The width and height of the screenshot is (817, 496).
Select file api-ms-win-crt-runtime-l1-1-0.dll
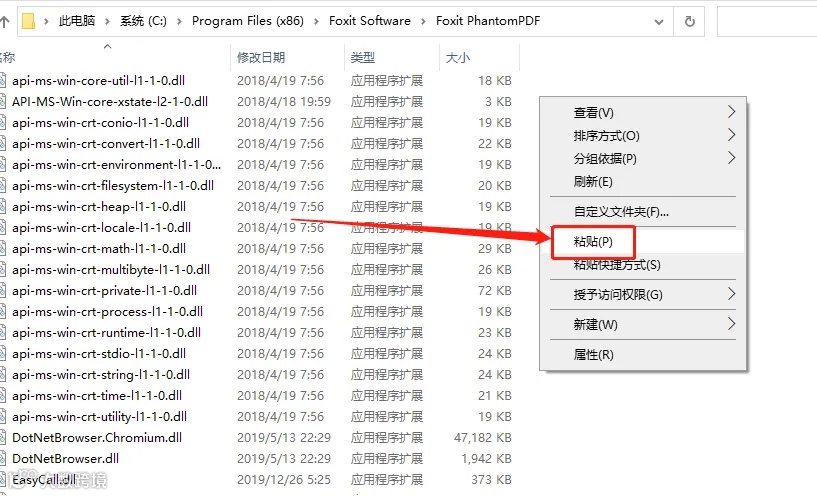click(106, 332)
